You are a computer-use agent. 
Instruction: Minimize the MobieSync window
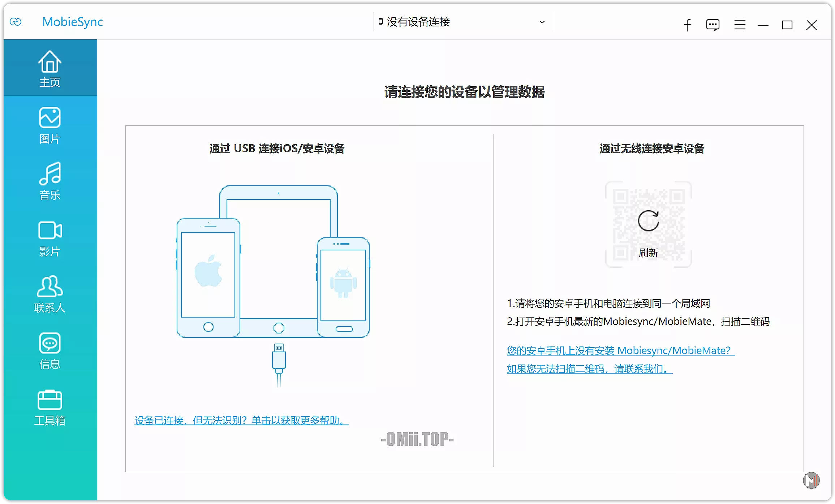click(x=763, y=25)
